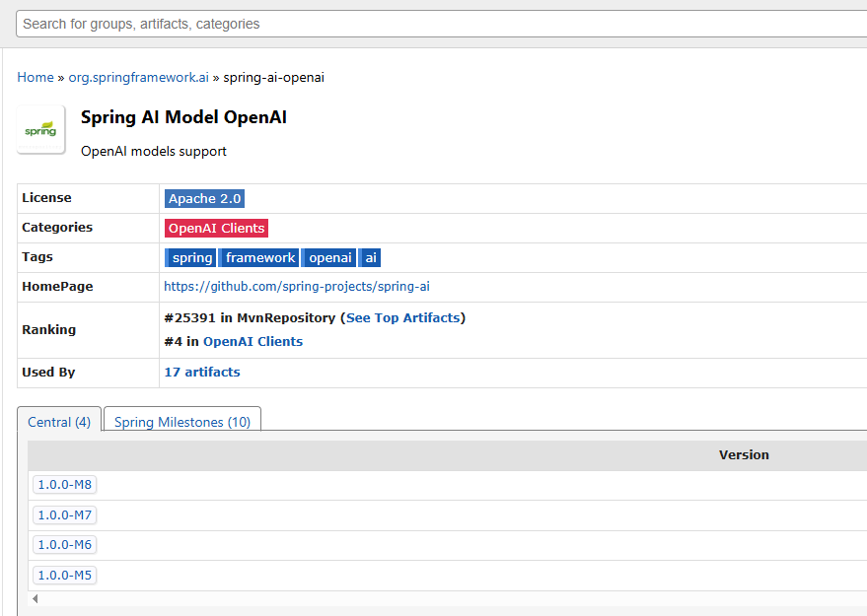The width and height of the screenshot is (867, 616).
Task: Click the #25391 in MvnRepository text
Action: point(250,317)
